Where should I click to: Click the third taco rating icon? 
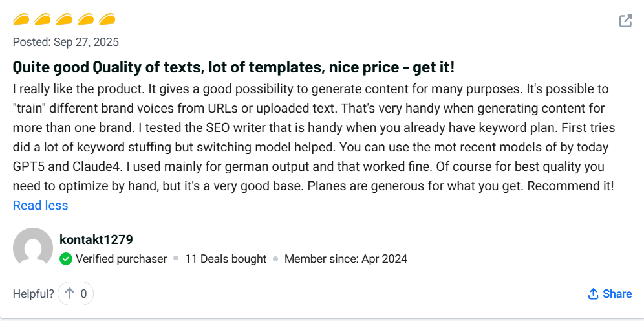coord(64,19)
